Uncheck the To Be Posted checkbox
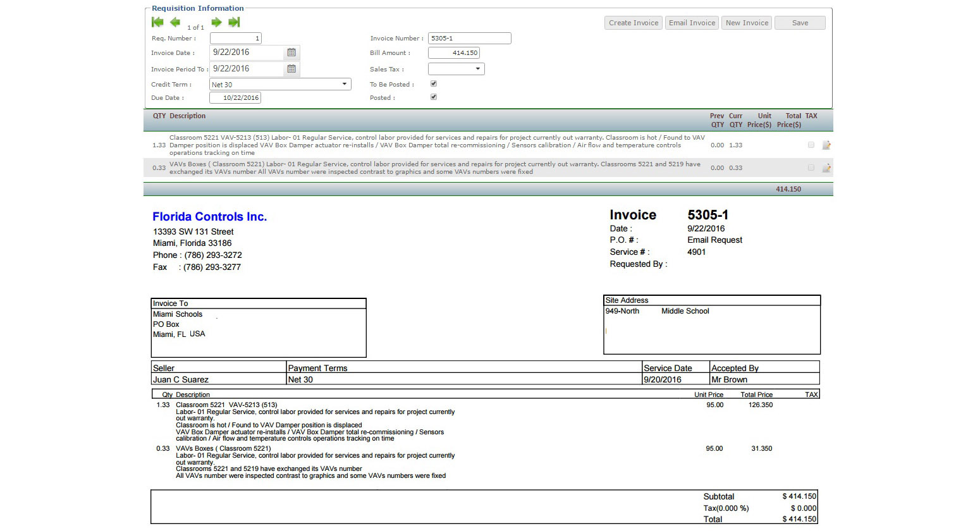 pos(434,83)
